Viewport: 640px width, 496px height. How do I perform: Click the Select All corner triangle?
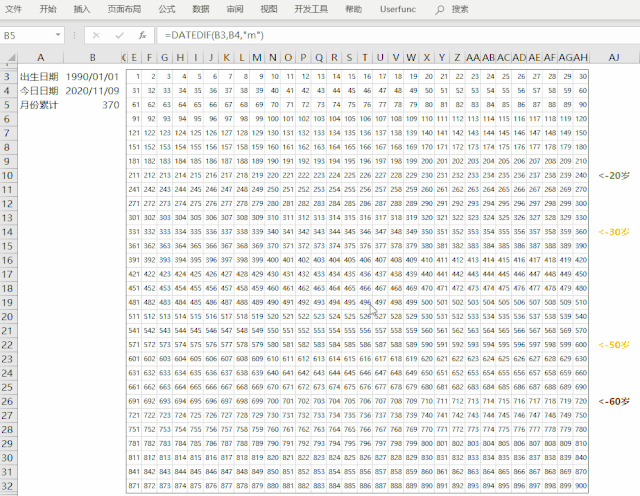[x=10, y=57]
